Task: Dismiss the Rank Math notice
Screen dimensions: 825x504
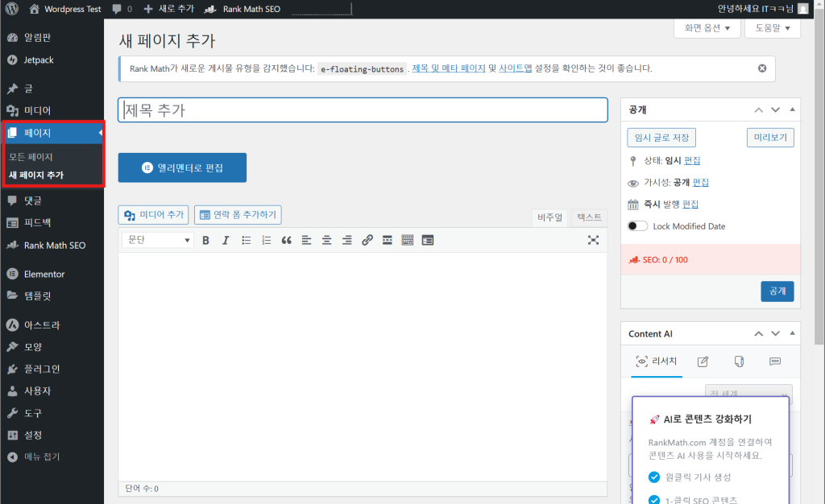Action: tap(762, 68)
